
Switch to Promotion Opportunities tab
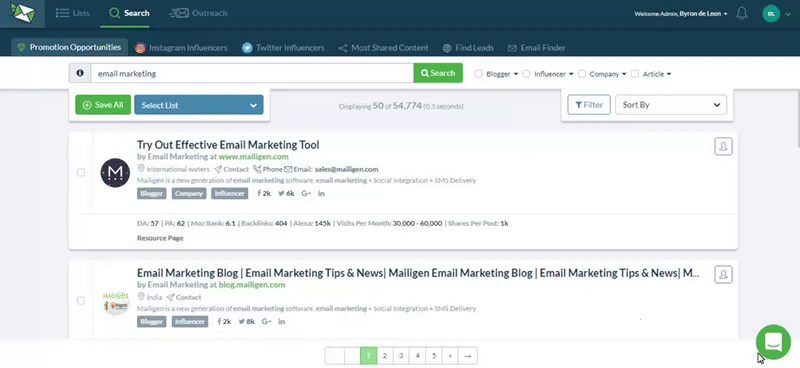(x=69, y=47)
